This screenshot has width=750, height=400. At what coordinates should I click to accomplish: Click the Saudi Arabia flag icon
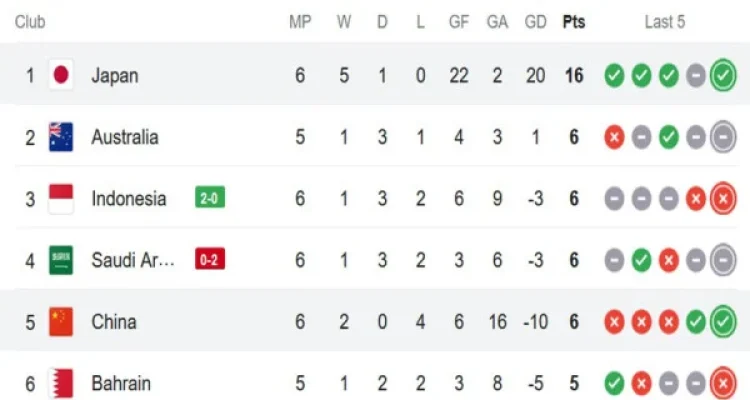61,261
